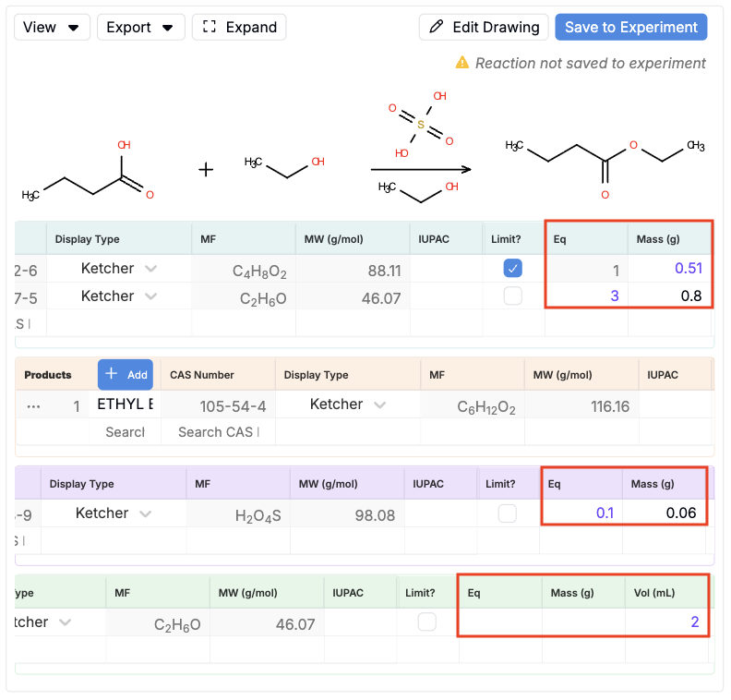
Task: Click the ethyl butyrate product structure
Action: (605, 168)
